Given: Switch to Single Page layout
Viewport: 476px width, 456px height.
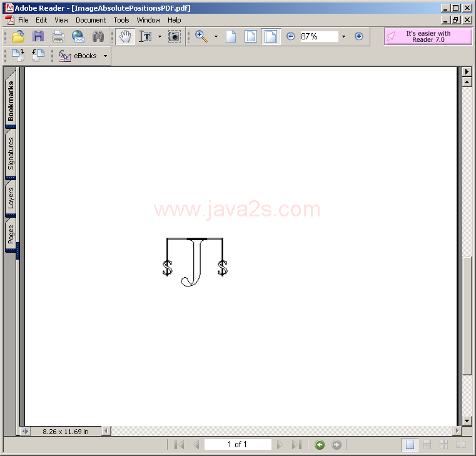Looking at the screenshot, I should pyautogui.click(x=410, y=445).
